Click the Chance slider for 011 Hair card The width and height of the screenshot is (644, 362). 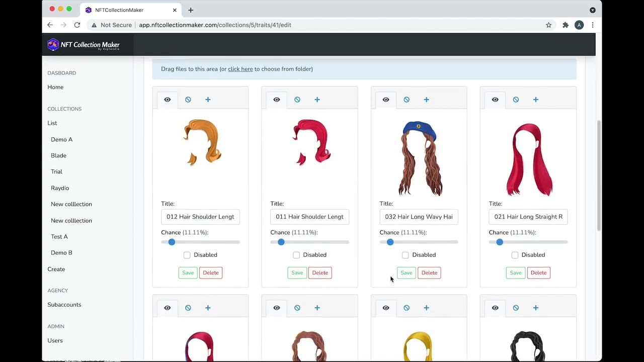pyautogui.click(x=309, y=242)
